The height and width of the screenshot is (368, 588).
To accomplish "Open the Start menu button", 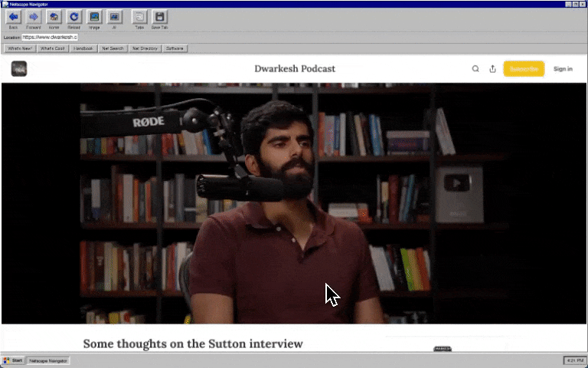I will [14, 360].
